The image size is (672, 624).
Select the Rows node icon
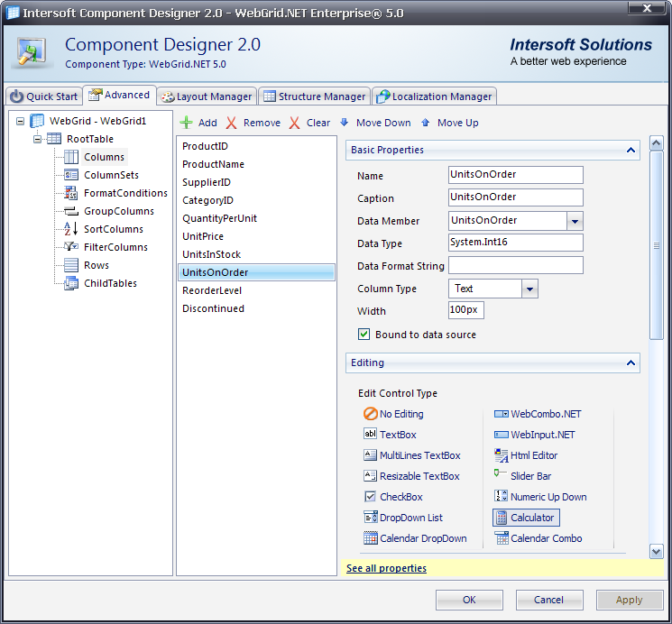coord(71,265)
